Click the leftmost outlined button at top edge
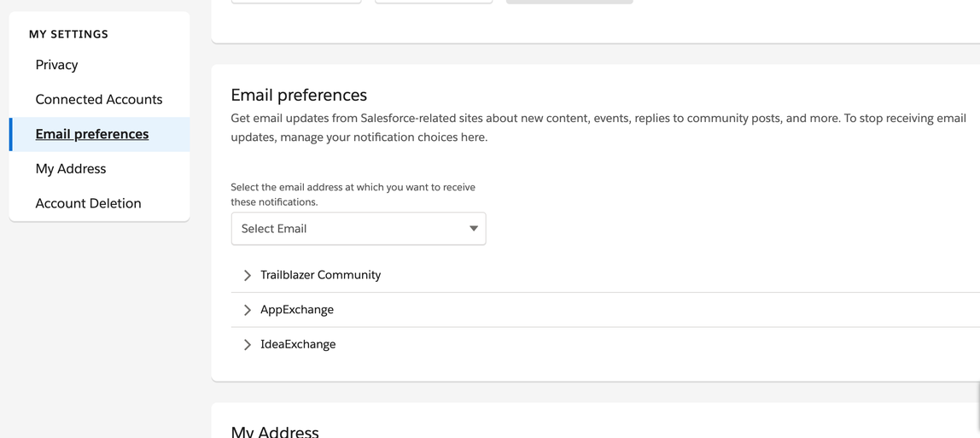Viewport: 980px width, 438px height. [296, 2]
